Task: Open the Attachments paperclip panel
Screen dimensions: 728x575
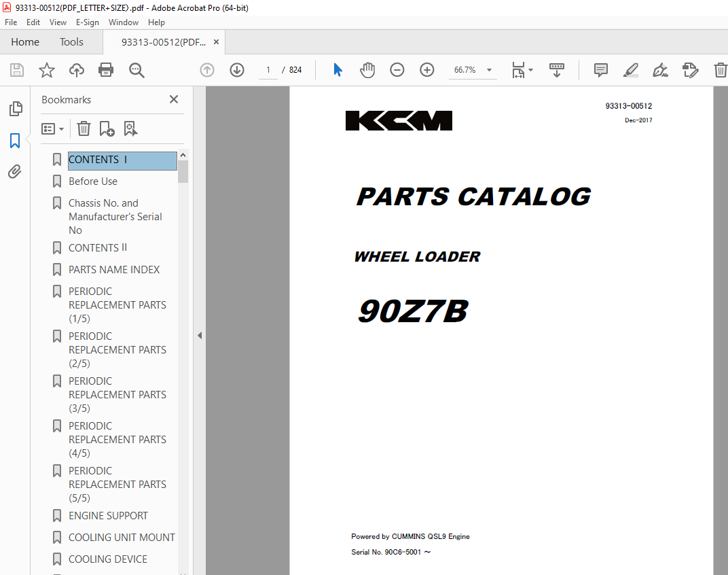Action: point(15,172)
